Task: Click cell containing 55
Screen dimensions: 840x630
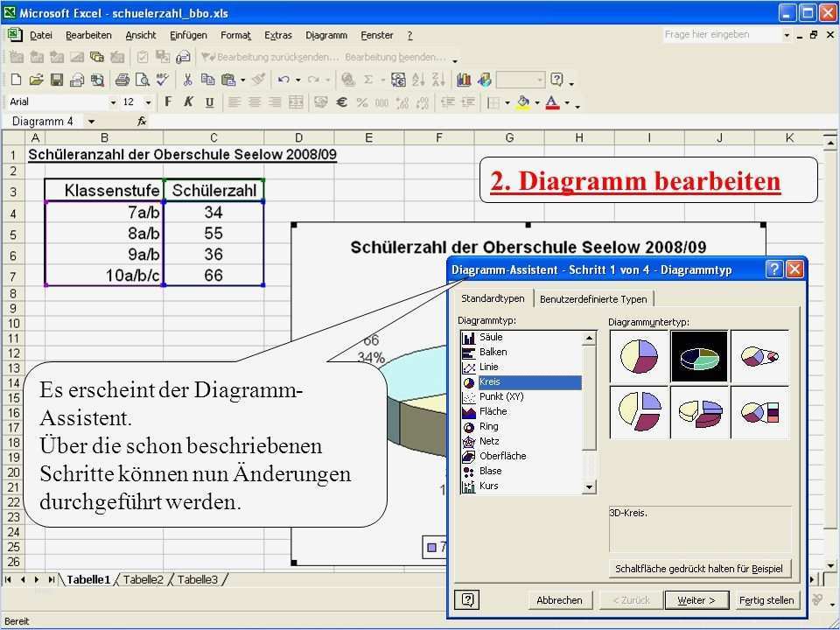Action: point(213,234)
